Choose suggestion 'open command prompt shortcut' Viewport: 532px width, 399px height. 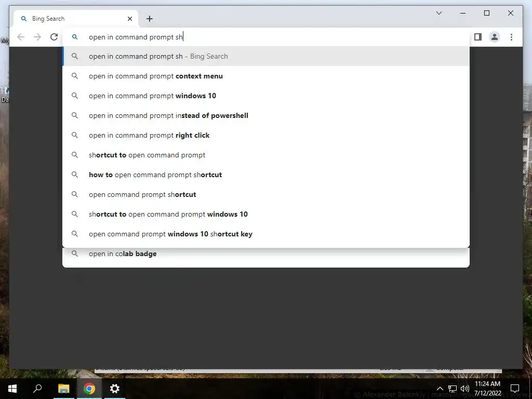266,194
